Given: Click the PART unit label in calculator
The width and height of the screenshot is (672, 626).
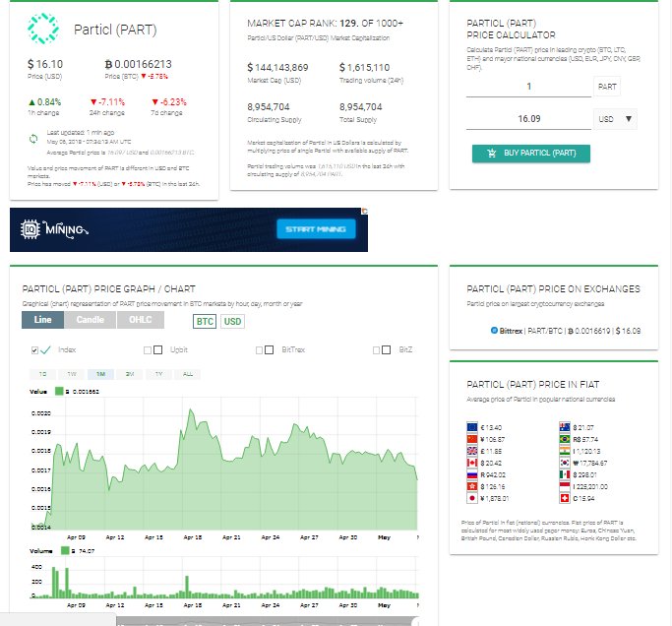Looking at the screenshot, I should click(607, 87).
